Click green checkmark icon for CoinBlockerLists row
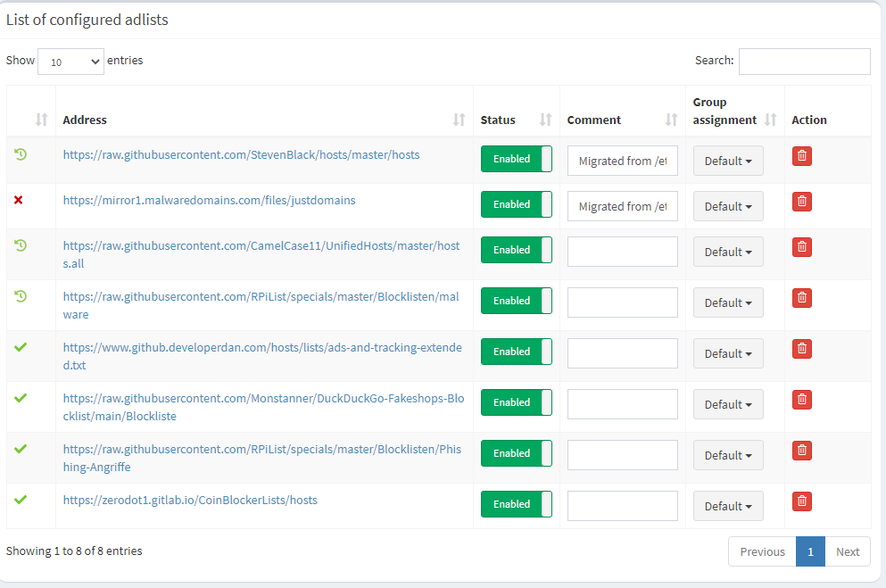886x588 pixels. (x=21, y=500)
